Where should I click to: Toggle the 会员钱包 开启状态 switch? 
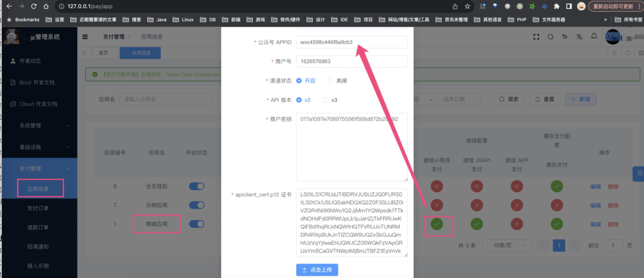coord(197,186)
